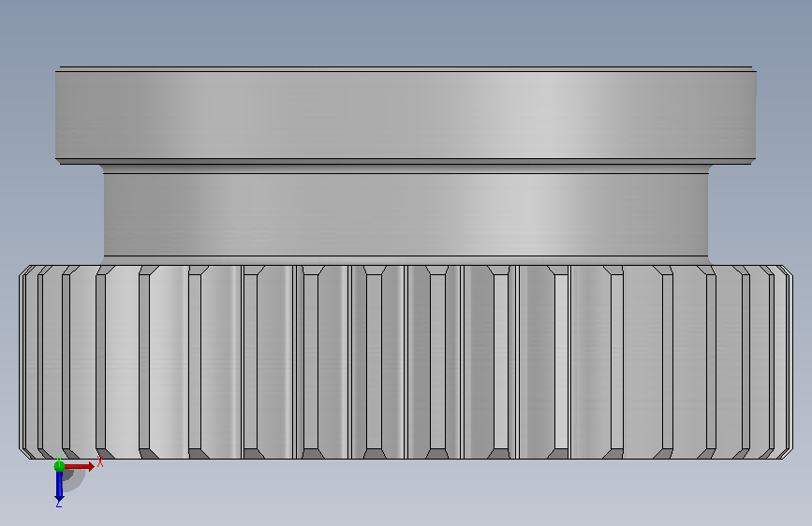Select the narrower middle hub cylinder face

click(x=406, y=214)
